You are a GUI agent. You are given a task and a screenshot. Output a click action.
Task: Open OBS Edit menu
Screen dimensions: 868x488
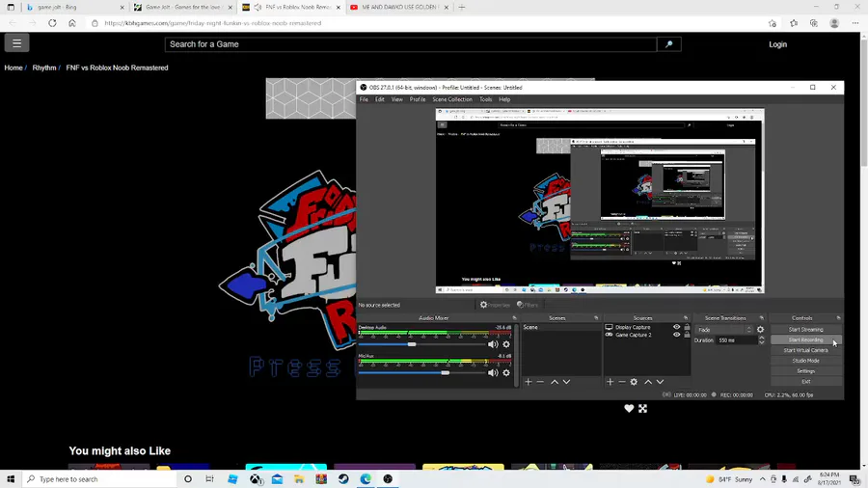coord(380,99)
